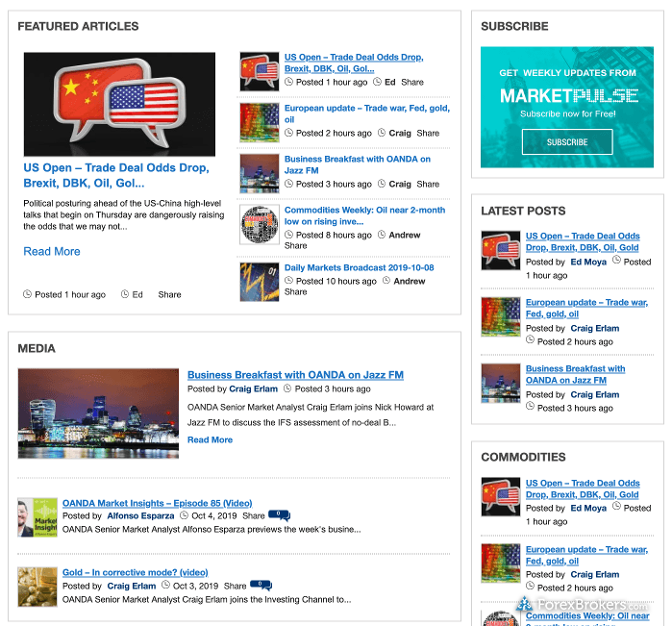Open Latest Posts speech bubbles flag thumbnail
The image size is (672, 626).
tap(501, 250)
